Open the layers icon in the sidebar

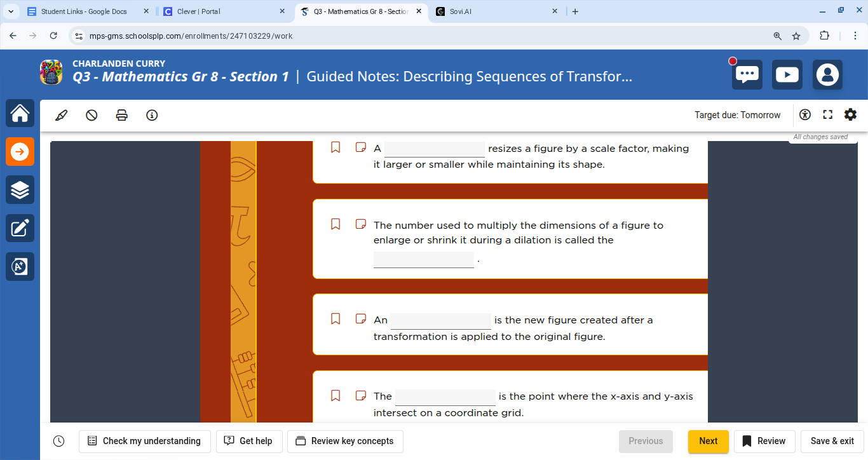(x=20, y=189)
